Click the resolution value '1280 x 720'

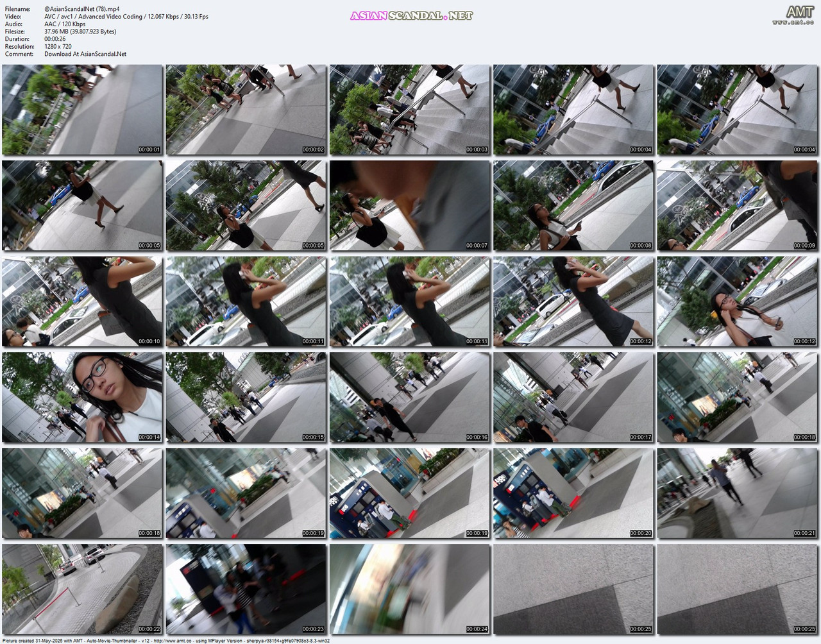(58, 46)
